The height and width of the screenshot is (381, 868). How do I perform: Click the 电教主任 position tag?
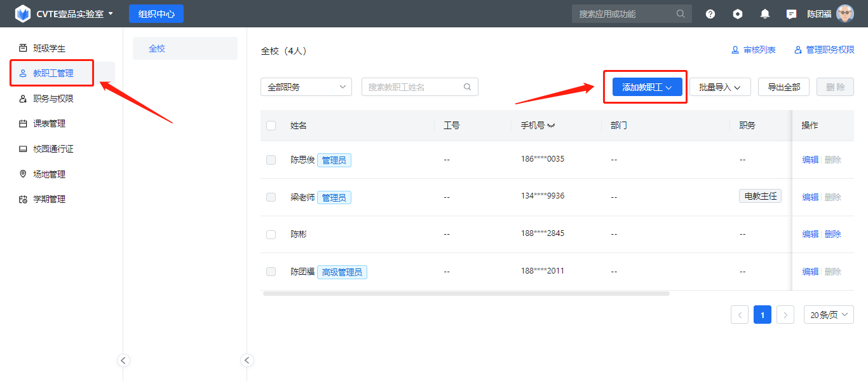(760, 196)
